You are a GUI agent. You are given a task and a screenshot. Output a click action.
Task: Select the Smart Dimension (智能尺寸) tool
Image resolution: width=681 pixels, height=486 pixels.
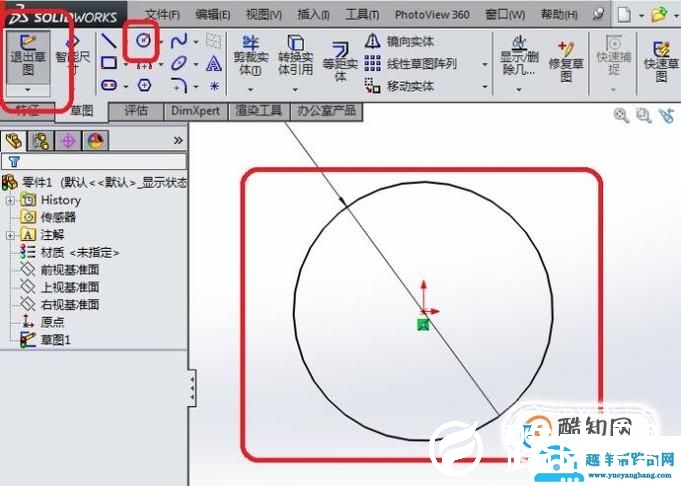(x=73, y=56)
